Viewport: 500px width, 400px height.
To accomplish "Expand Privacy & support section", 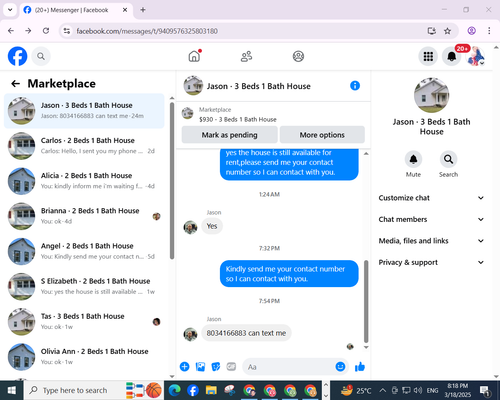I will pyautogui.click(x=431, y=262).
